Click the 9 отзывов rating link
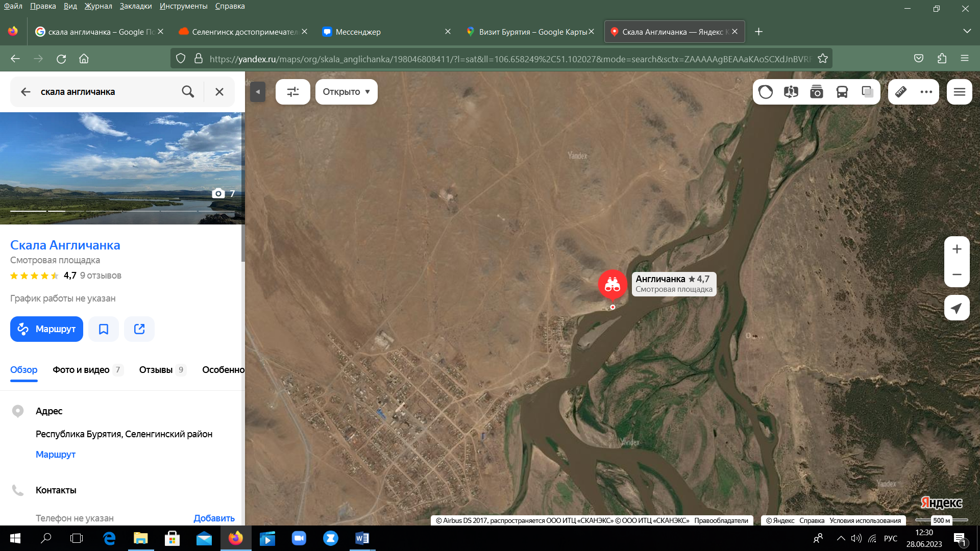Viewport: 980px width, 551px height. pyautogui.click(x=101, y=275)
